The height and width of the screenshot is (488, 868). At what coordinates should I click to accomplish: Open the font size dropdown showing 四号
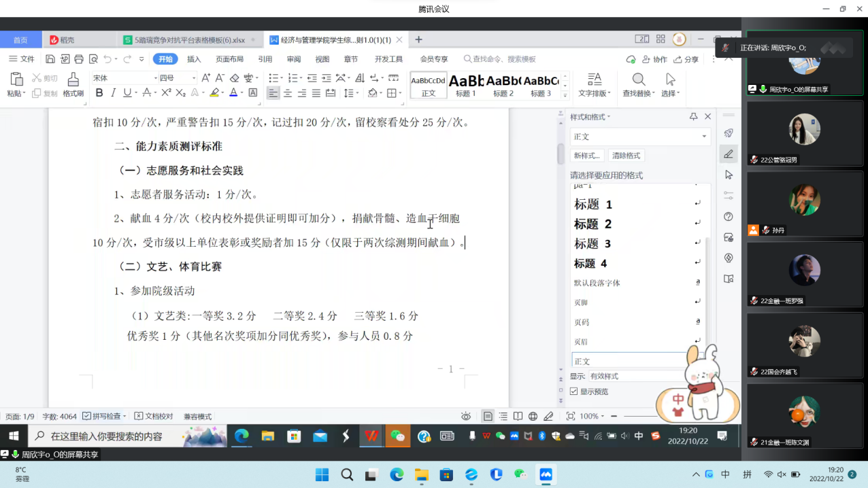click(177, 78)
